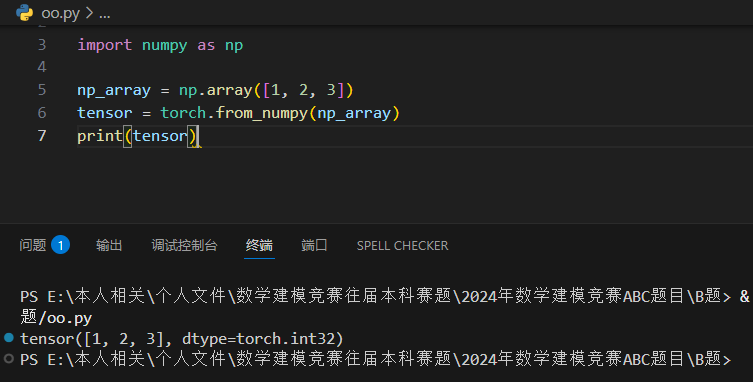Open the 调试控制台 debug console tab

(x=184, y=245)
